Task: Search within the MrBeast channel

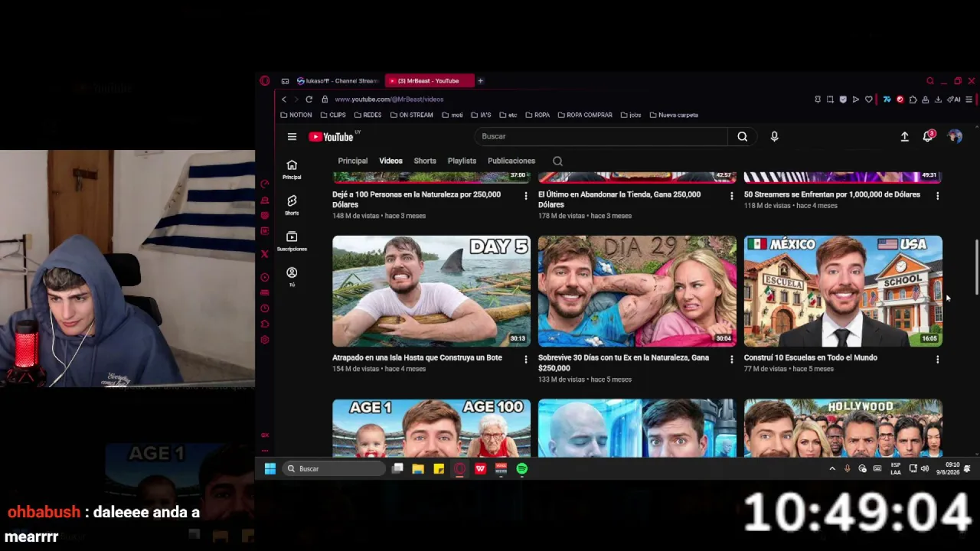Action: coord(557,161)
